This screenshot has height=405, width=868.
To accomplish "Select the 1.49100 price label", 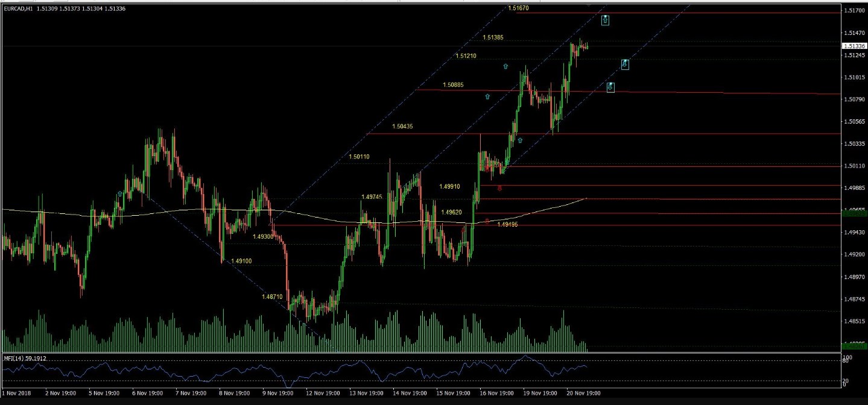I will (241, 261).
